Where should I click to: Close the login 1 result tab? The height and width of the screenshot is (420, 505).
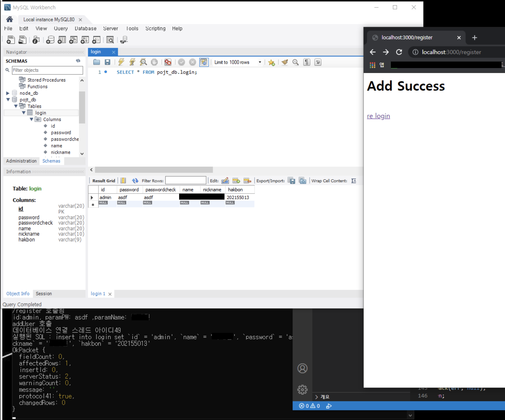110,294
